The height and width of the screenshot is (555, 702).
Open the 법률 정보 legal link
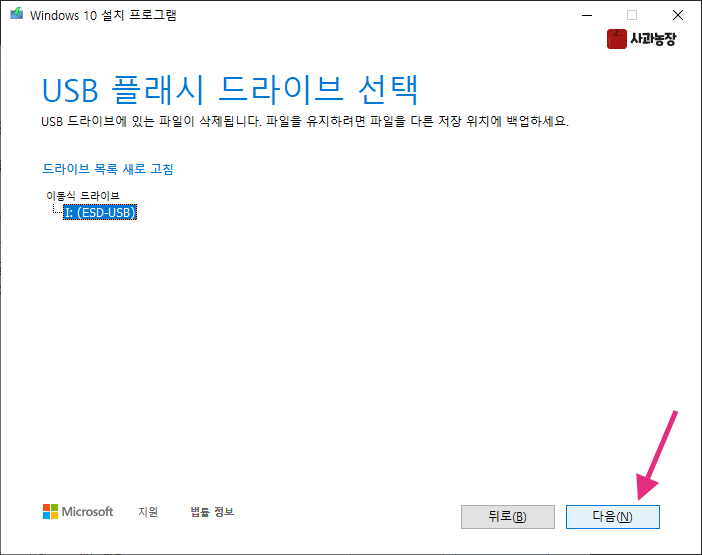pyautogui.click(x=212, y=512)
